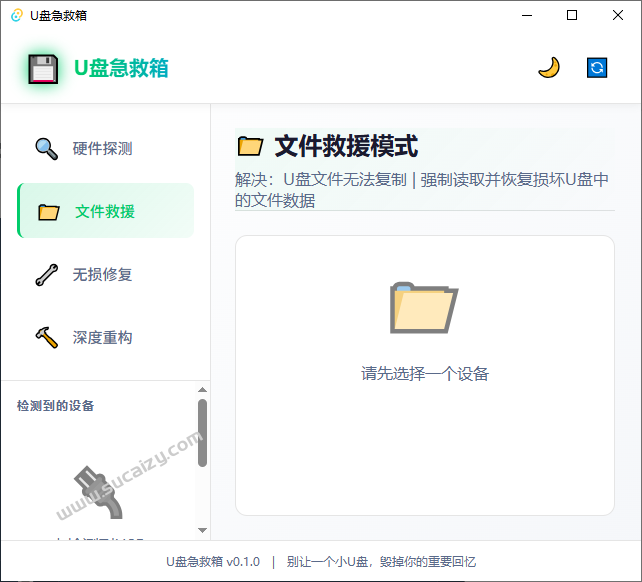Select the 文件救援 sidebar tab
The image size is (642, 582).
click(x=105, y=211)
